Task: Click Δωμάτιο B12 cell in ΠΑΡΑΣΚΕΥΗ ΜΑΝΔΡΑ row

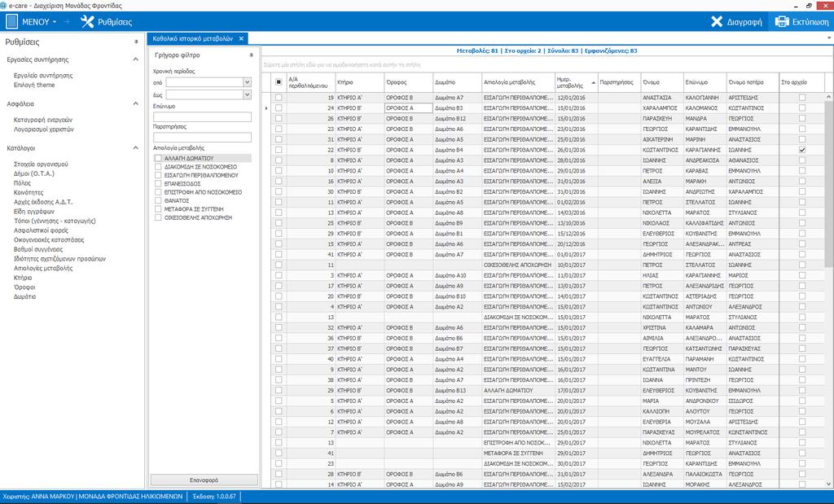Action: (x=457, y=119)
